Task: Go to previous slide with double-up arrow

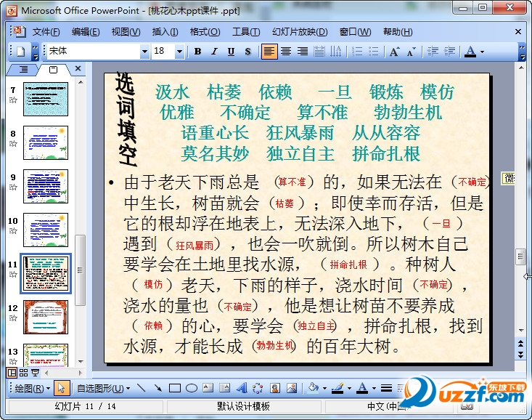Action: tap(521, 344)
